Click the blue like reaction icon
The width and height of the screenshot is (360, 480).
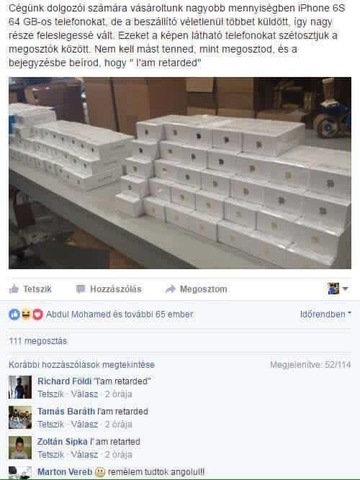(x=14, y=314)
